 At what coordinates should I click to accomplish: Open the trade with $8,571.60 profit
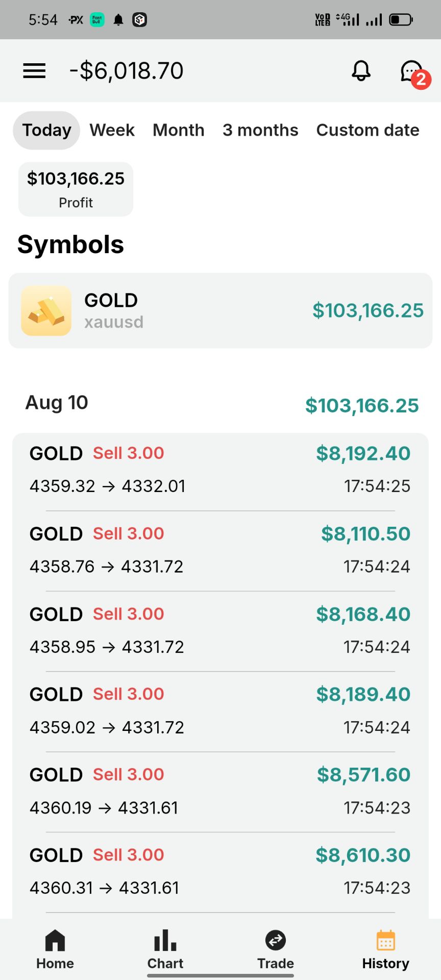click(x=220, y=792)
